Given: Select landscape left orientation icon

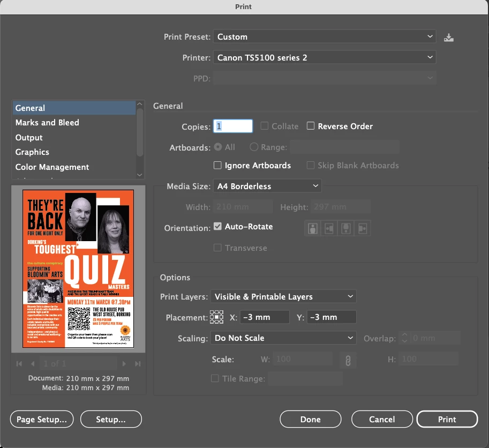Looking at the screenshot, I should 329,228.
